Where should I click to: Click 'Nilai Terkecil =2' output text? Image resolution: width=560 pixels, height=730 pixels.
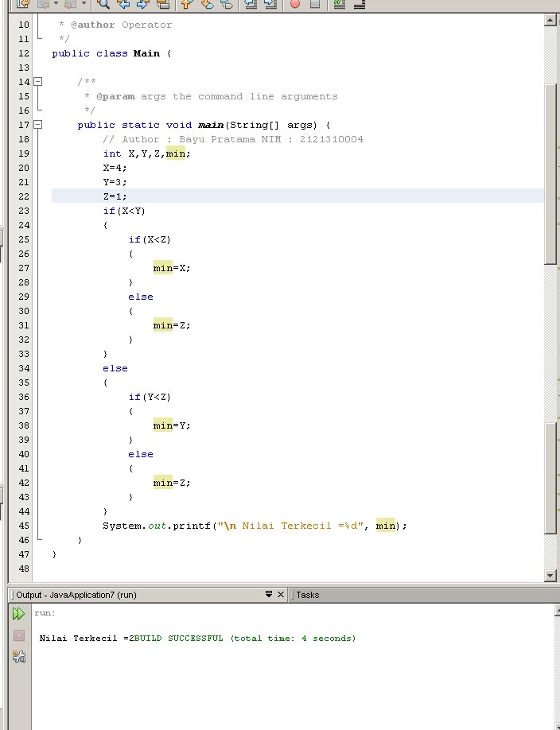click(87, 639)
